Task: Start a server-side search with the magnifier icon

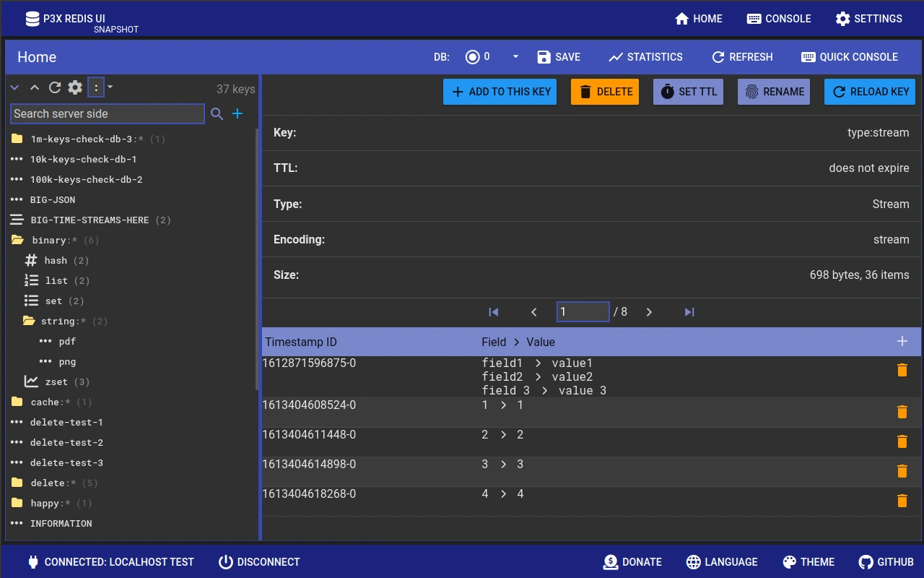Action: click(x=217, y=114)
